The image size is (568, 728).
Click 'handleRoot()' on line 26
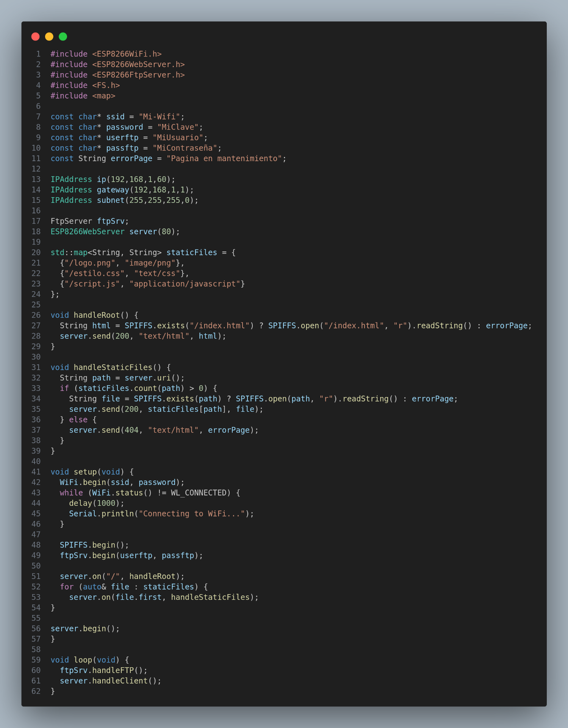(x=102, y=315)
